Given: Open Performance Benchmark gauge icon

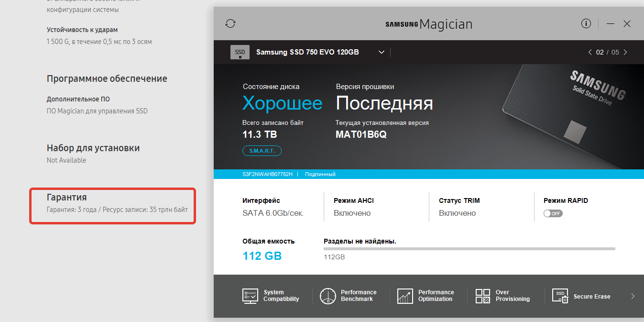Looking at the screenshot, I should (328, 296).
